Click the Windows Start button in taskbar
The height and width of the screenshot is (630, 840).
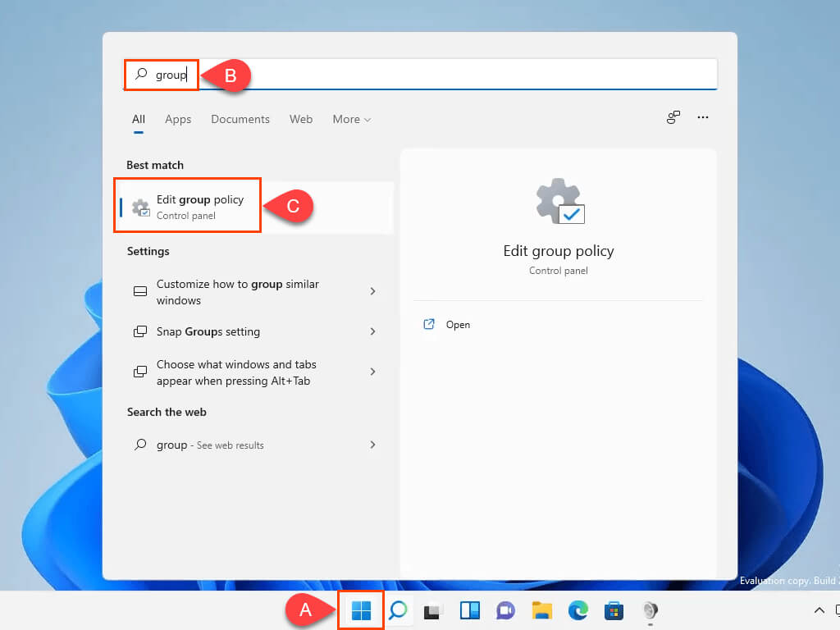(361, 610)
